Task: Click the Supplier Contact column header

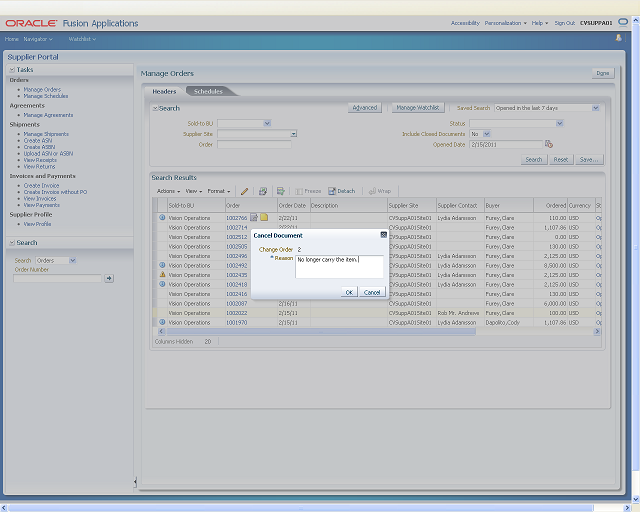Action: [460, 205]
